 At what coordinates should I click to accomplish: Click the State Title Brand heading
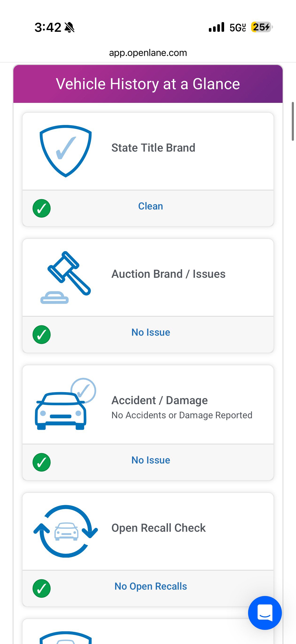(x=153, y=148)
